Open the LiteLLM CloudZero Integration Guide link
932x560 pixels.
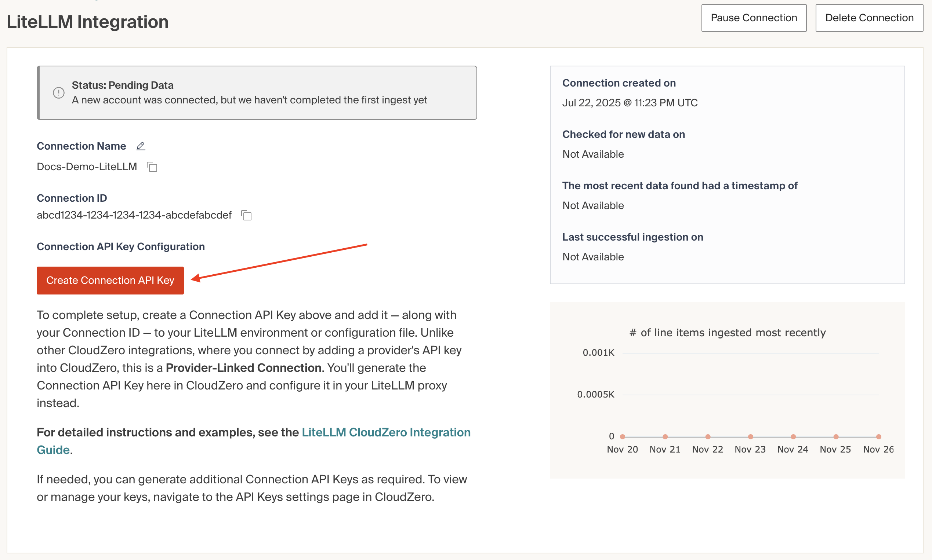[x=385, y=432]
